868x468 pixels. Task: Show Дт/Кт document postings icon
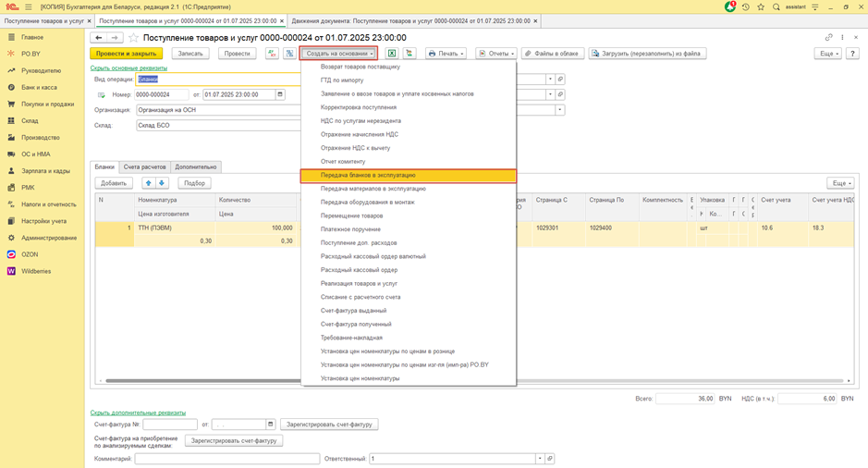click(x=272, y=54)
